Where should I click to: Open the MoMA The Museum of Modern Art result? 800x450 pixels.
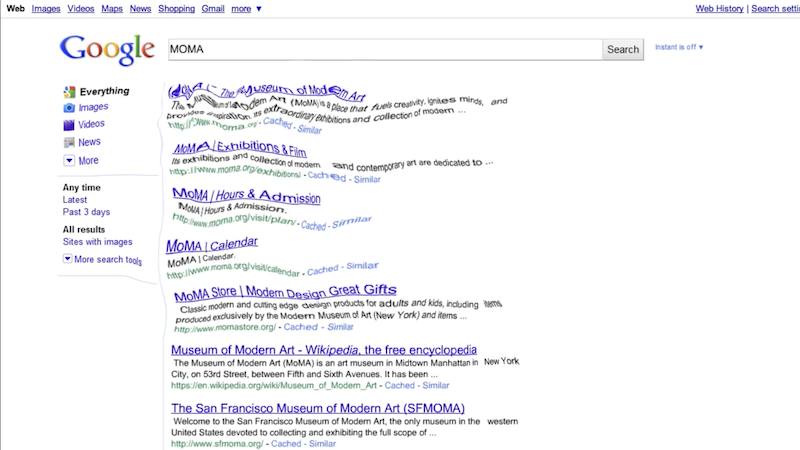267,92
